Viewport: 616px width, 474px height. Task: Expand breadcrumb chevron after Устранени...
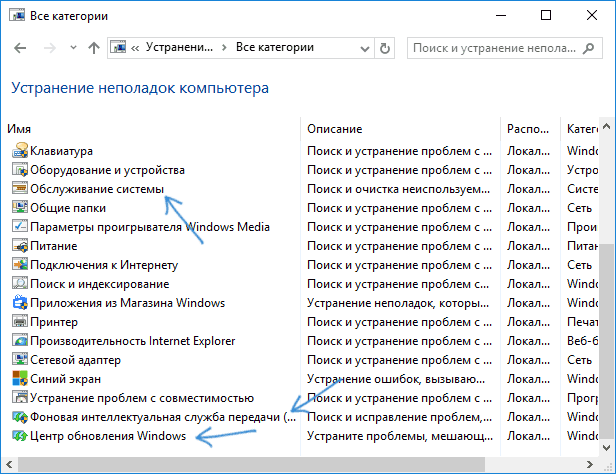pos(224,48)
